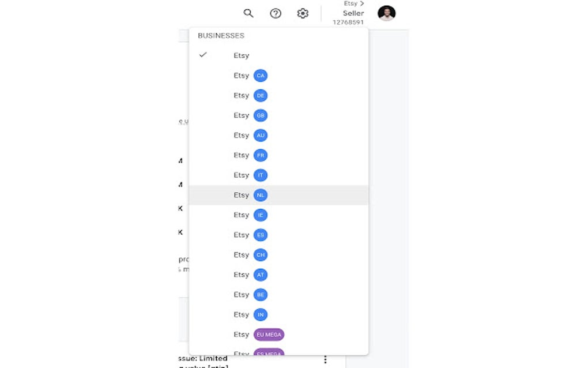Open the help question mark icon

point(276,13)
